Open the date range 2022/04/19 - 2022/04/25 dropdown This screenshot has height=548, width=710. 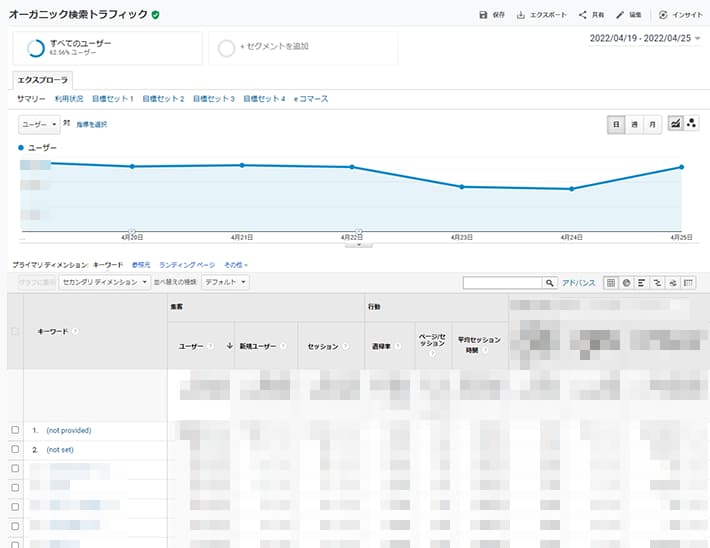tap(645, 38)
